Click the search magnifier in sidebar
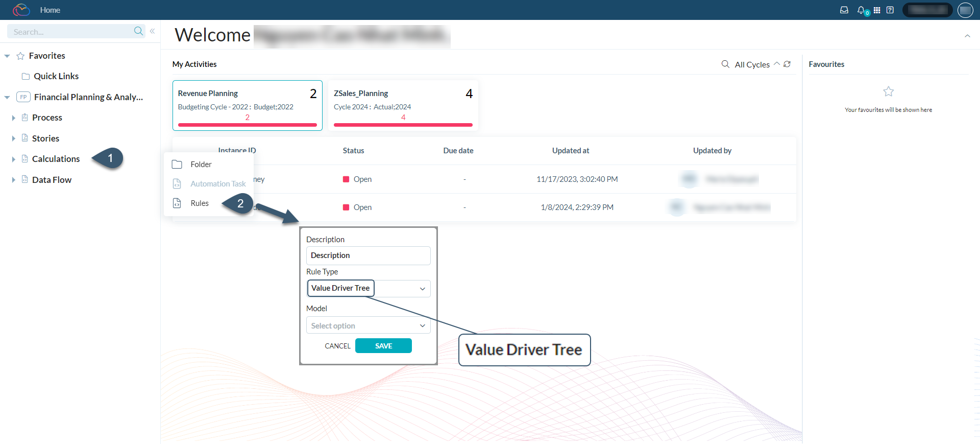980x444 pixels. (138, 31)
